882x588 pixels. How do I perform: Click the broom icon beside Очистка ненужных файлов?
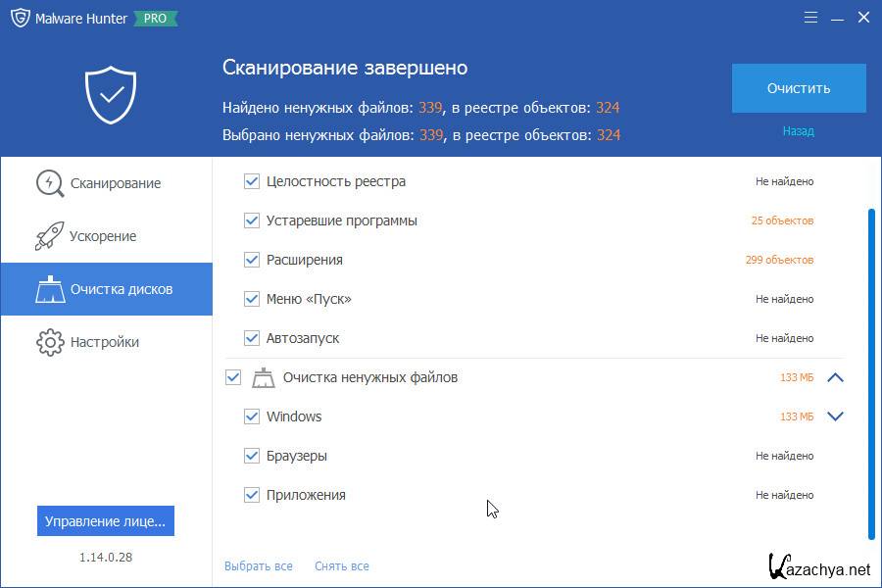(263, 377)
